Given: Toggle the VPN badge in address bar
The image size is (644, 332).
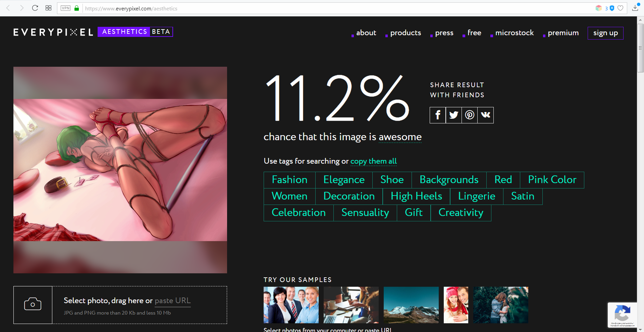Looking at the screenshot, I should click(66, 8).
